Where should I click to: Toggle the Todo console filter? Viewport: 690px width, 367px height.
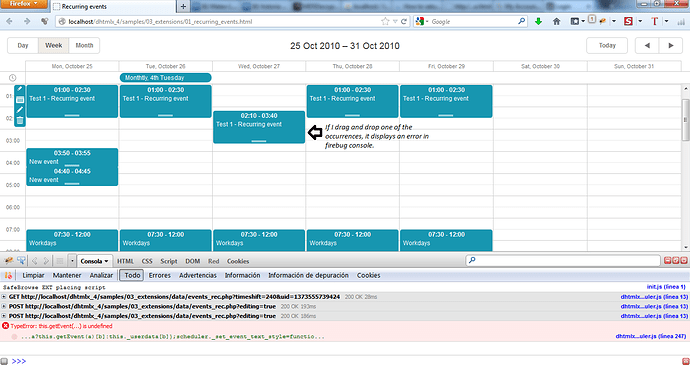click(x=132, y=275)
